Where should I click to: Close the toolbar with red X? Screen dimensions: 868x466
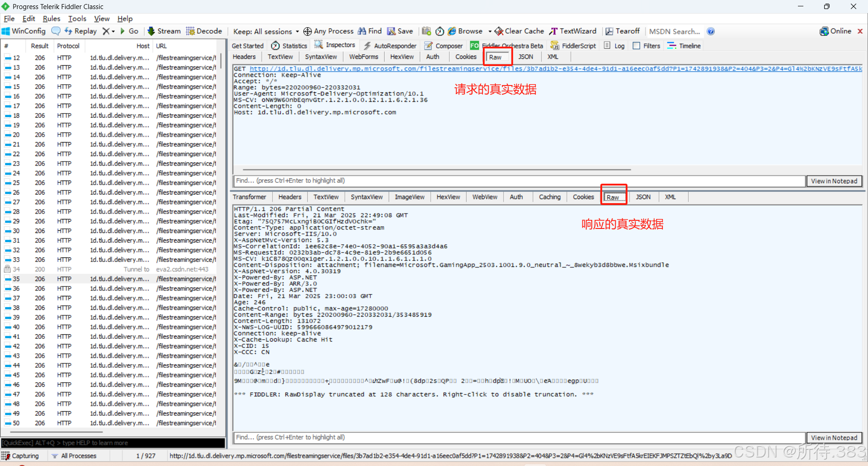coord(860,31)
